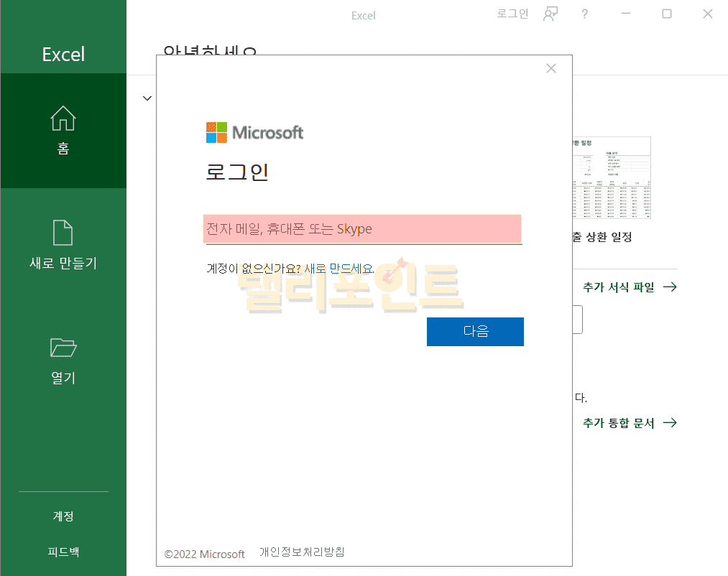This screenshot has width=728, height=576.
Task: Open the 계정 account page
Action: click(x=63, y=516)
